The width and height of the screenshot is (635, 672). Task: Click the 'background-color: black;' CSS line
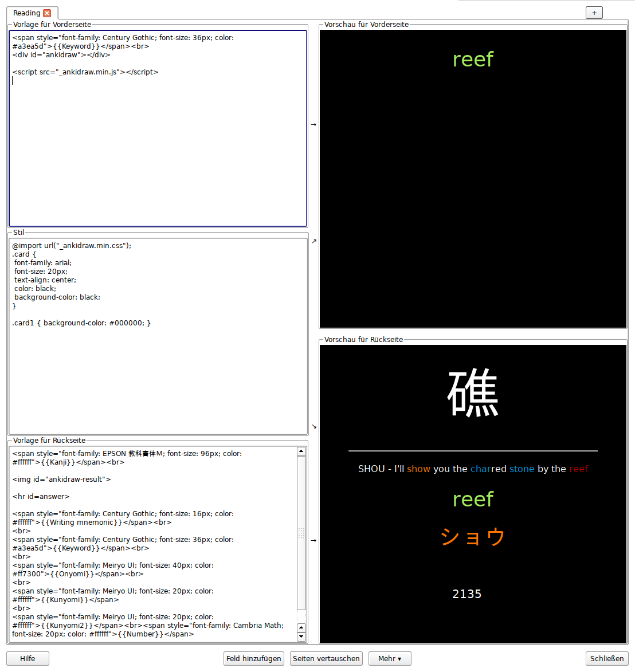tap(57, 297)
